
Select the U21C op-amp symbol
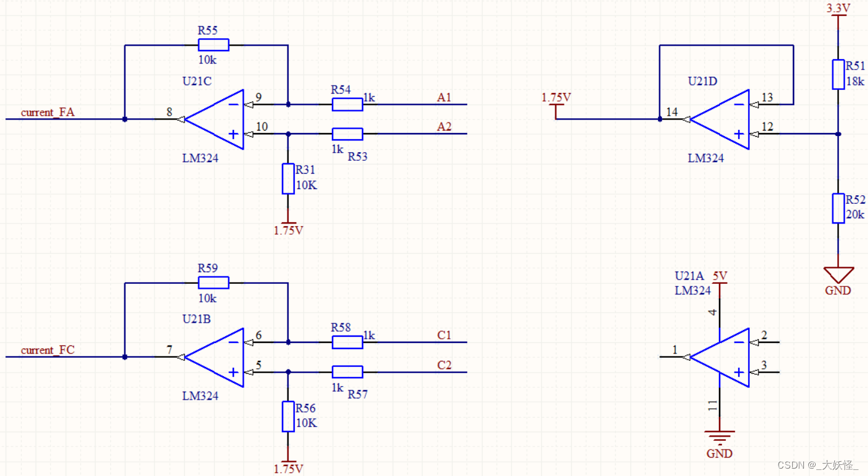point(215,119)
